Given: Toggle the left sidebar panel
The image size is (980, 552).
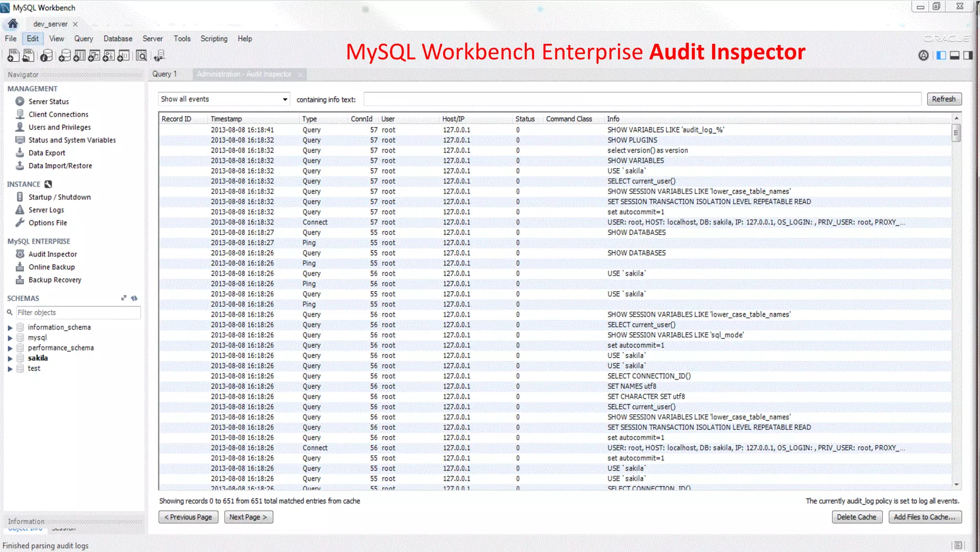Looking at the screenshot, I should pos(941,56).
